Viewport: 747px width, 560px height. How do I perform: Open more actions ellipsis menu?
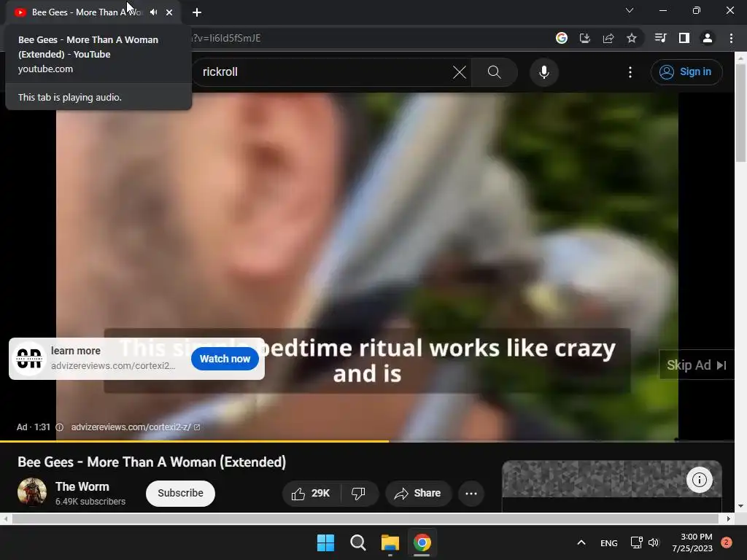coord(471,494)
